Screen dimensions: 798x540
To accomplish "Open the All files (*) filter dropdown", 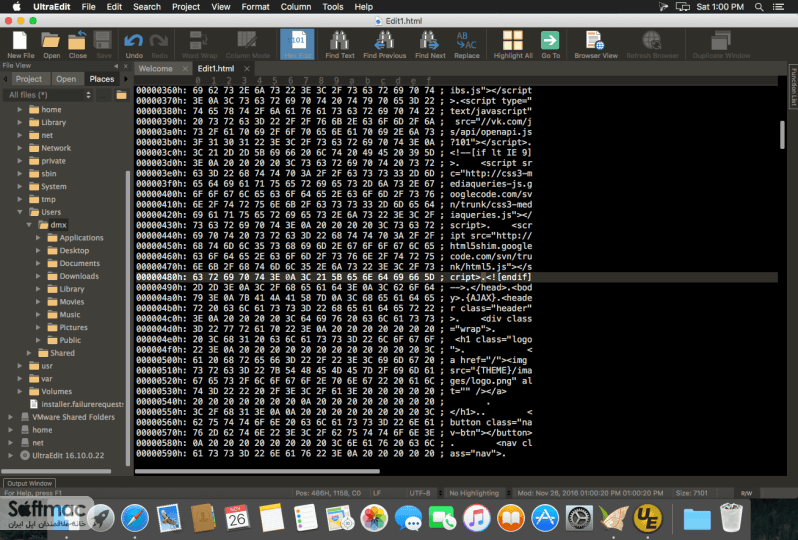I will (x=48, y=95).
